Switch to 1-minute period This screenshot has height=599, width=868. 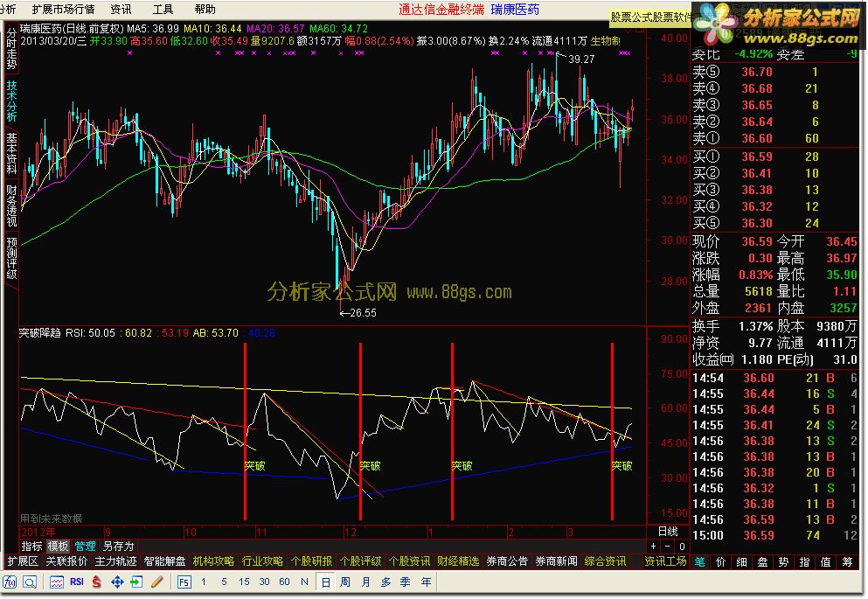[x=204, y=582]
